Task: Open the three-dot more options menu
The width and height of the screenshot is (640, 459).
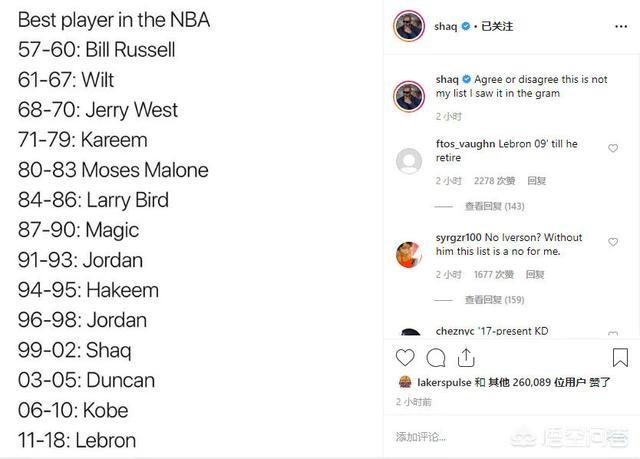Action: [x=621, y=27]
